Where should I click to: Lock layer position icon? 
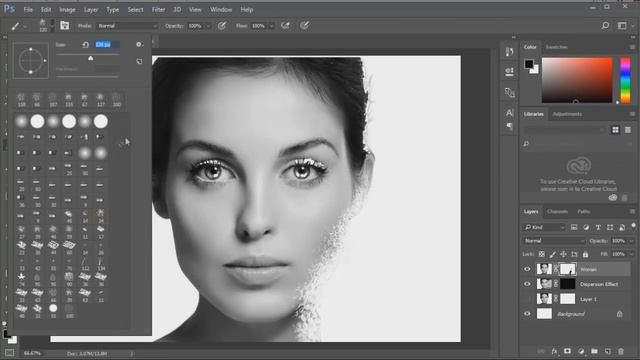tap(563, 254)
